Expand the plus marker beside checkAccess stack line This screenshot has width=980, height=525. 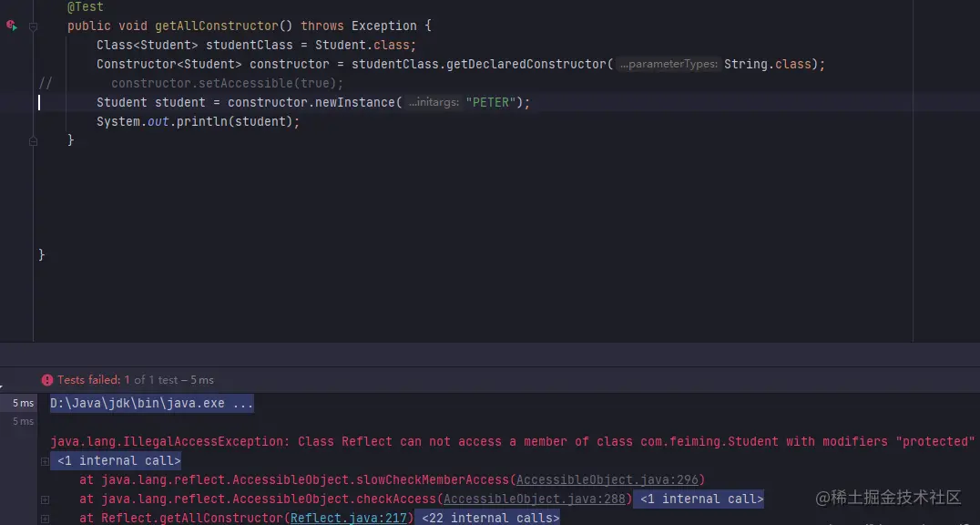[45, 499]
